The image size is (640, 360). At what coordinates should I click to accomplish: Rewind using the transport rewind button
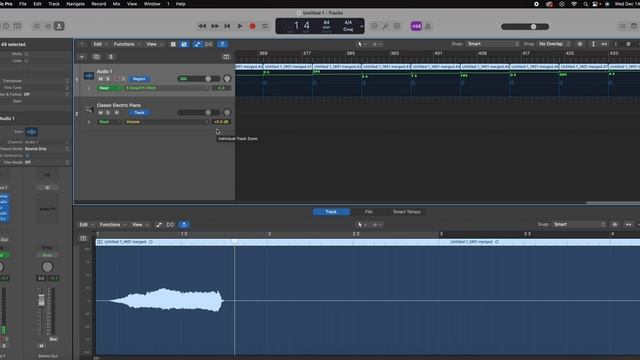coord(202,26)
